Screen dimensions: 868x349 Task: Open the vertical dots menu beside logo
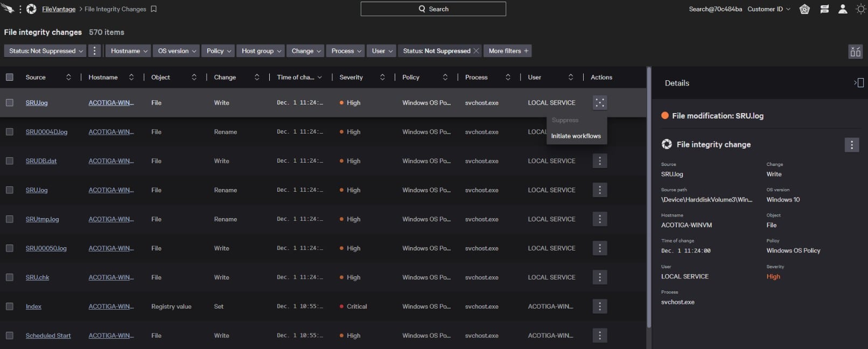pyautogui.click(x=20, y=9)
